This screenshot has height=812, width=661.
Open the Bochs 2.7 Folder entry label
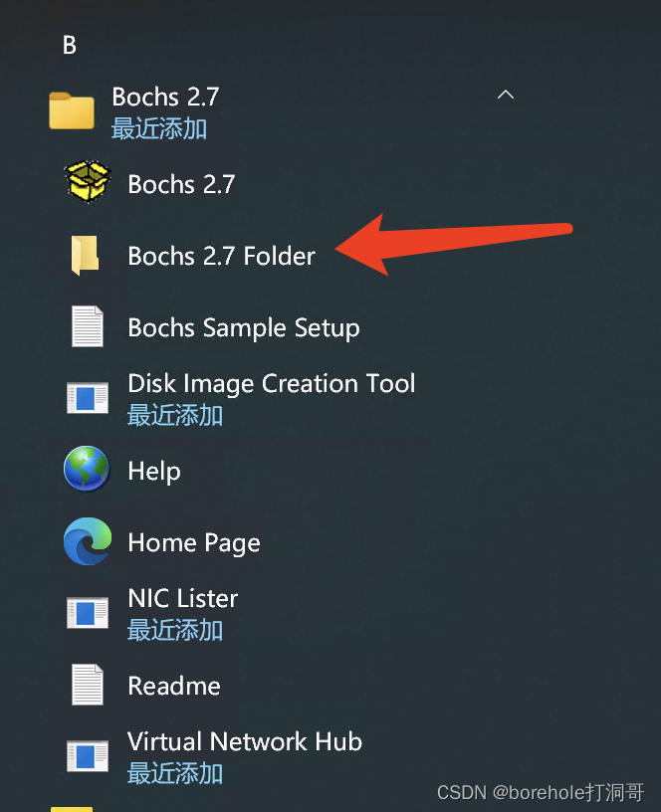pyautogui.click(x=221, y=256)
